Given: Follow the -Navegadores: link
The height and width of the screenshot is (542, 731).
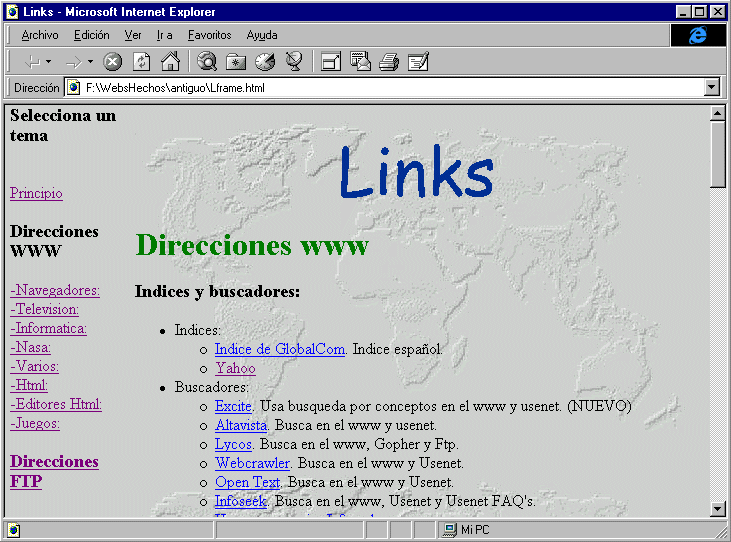Looking at the screenshot, I should click(55, 290).
